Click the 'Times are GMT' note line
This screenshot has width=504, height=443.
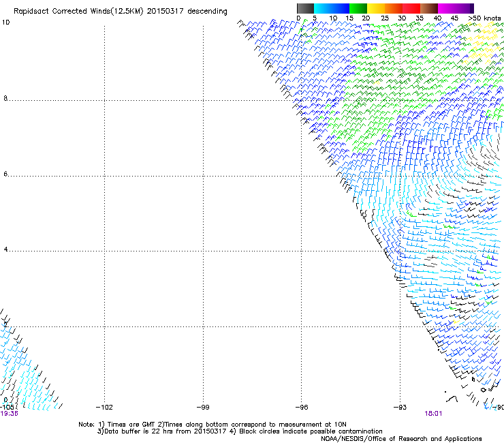click(x=212, y=425)
